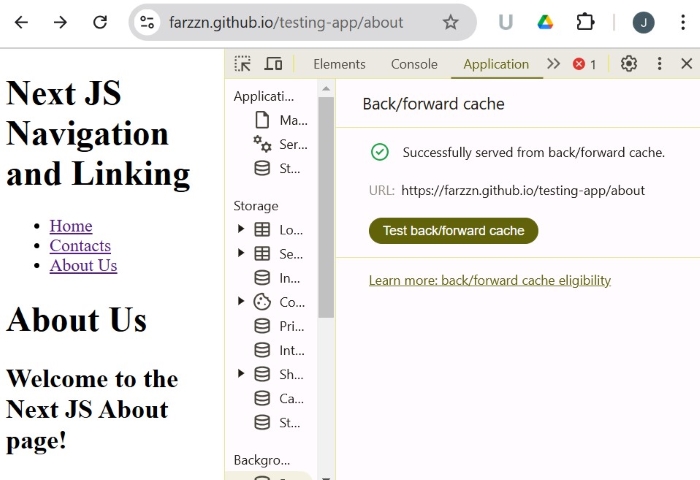Open DevTools settings gear

[629, 64]
